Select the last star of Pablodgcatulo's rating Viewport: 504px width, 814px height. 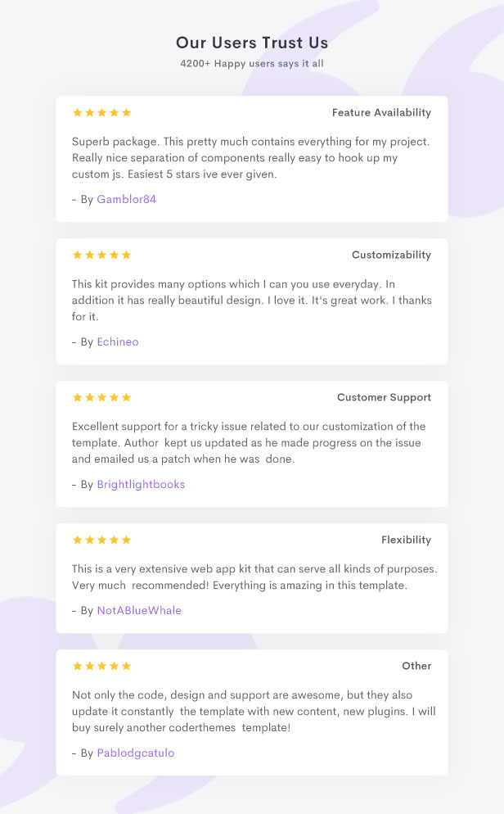[126, 666]
